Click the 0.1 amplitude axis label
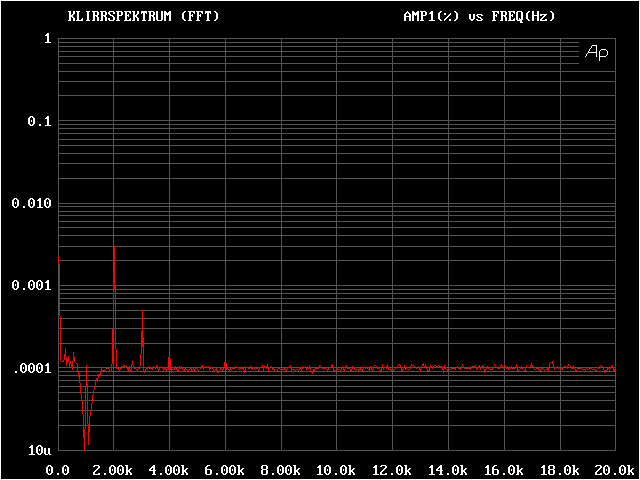This screenshot has width=640, height=480. 39,121
